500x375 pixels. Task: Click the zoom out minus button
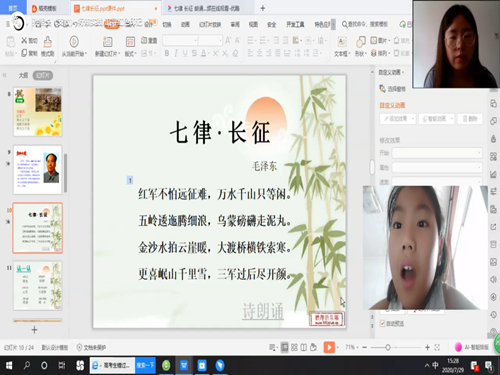365,347
